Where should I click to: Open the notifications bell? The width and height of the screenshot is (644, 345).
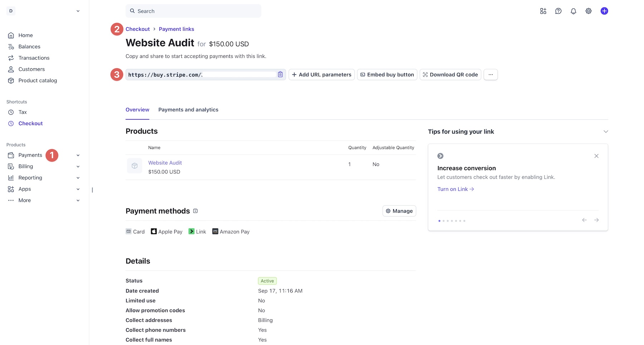574,11
